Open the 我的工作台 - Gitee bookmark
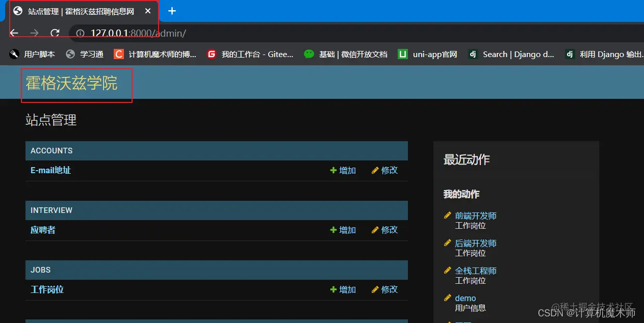Viewport: 644px width, 323px height. click(x=250, y=54)
